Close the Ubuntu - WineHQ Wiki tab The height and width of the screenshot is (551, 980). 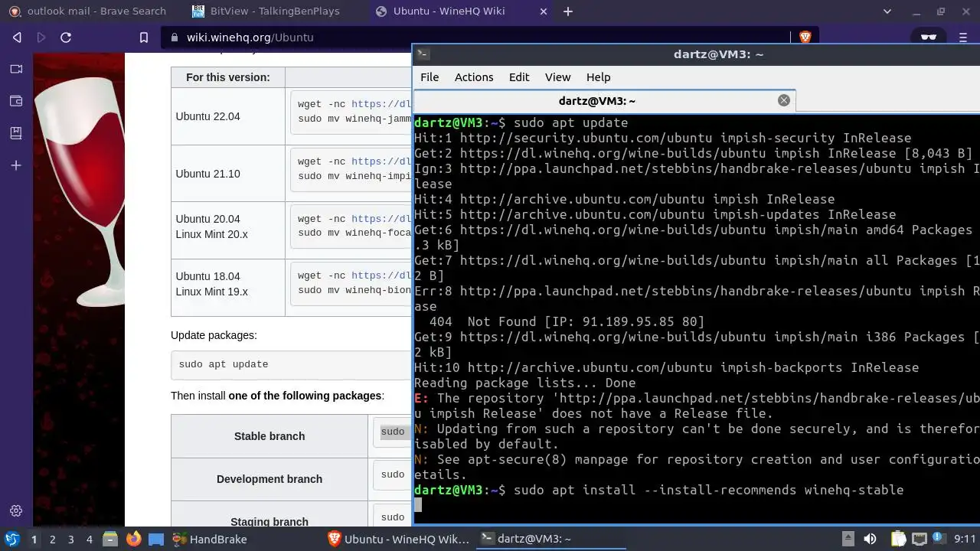coord(544,11)
